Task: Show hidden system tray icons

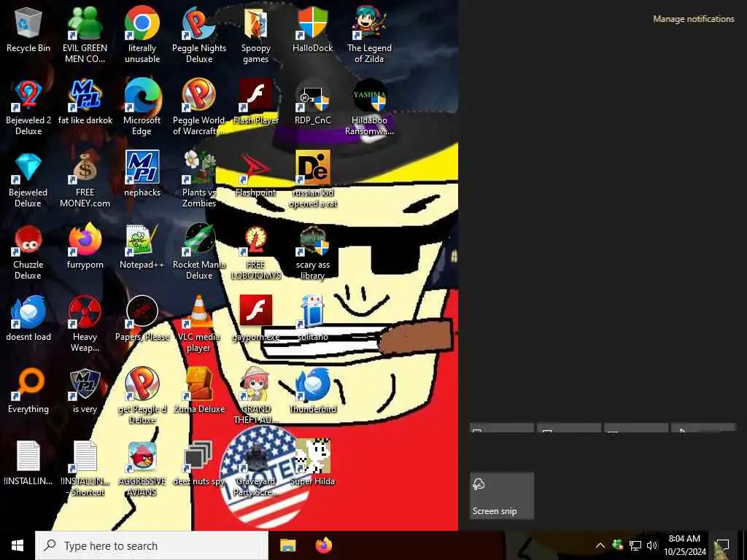Action: click(x=600, y=545)
